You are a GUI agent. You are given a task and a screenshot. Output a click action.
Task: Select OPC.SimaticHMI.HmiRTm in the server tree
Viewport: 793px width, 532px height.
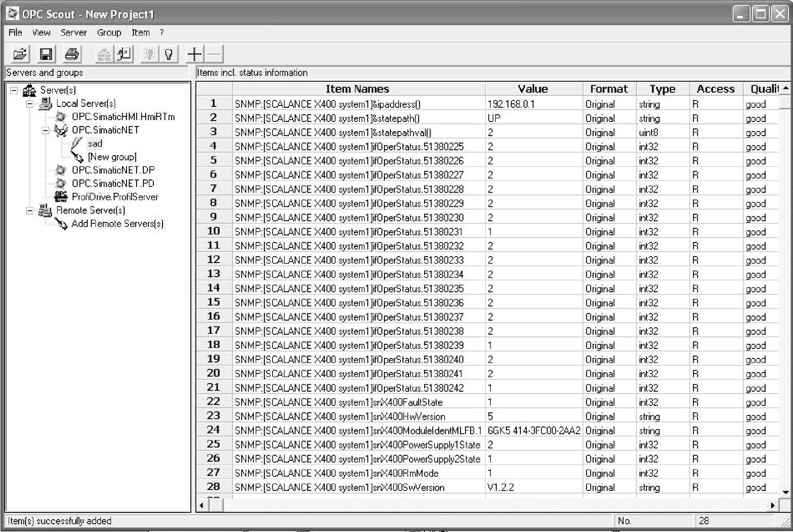coord(123,117)
